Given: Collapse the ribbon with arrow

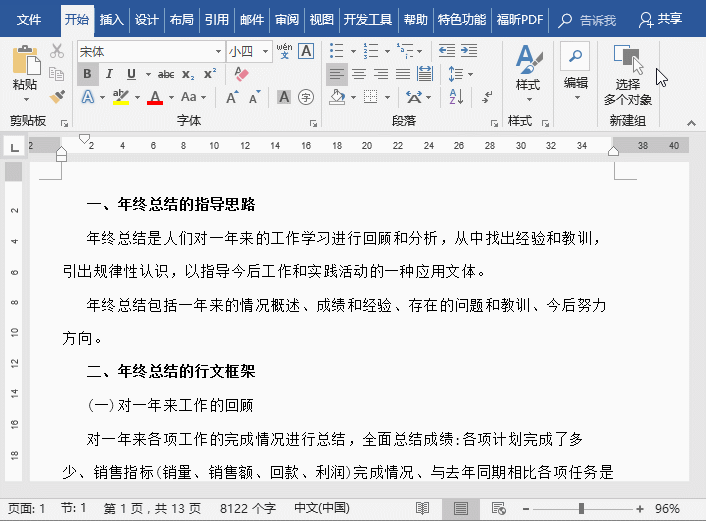Looking at the screenshot, I should pos(691,123).
